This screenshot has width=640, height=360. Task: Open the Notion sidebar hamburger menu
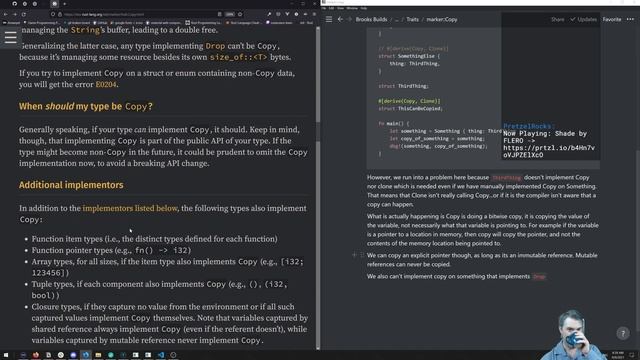[329, 19]
